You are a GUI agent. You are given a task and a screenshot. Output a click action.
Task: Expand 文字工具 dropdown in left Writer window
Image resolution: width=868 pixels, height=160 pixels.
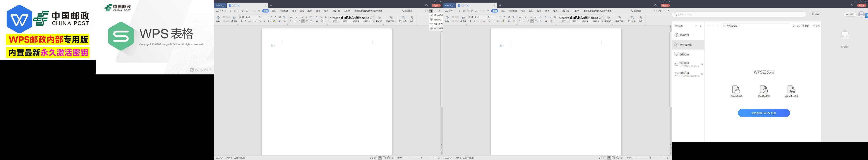[391, 21]
